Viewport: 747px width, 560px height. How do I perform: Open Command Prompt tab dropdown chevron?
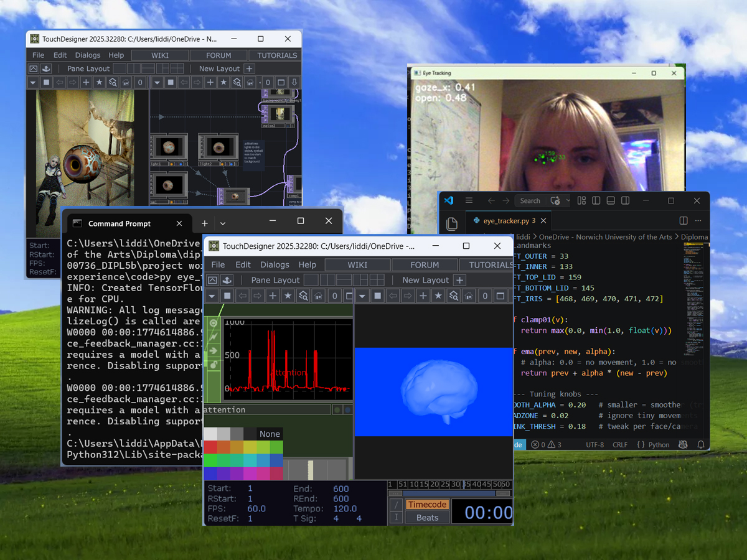(x=223, y=223)
